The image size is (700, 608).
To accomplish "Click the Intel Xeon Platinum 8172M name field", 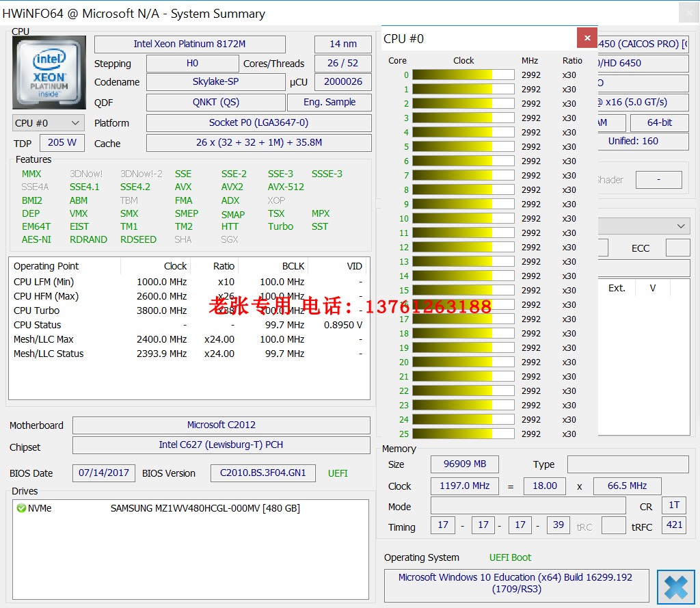I will [x=190, y=44].
